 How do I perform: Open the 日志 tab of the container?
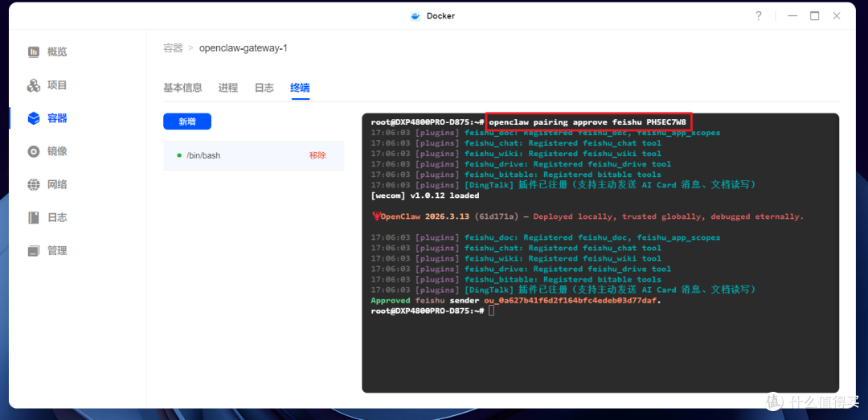click(x=264, y=88)
